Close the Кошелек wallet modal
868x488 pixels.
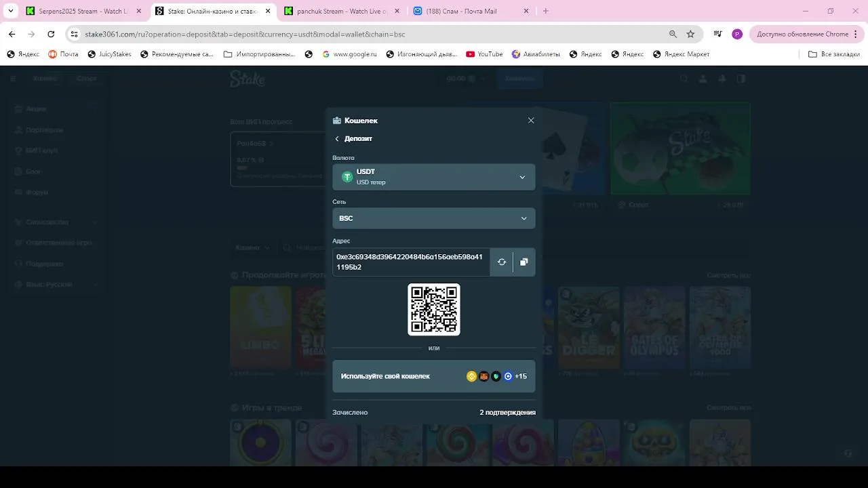point(531,121)
